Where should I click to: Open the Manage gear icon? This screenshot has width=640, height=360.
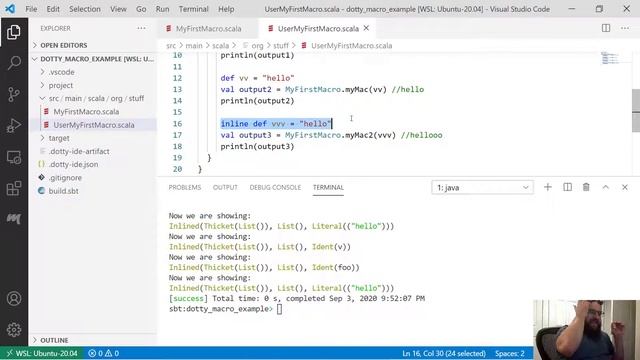(13, 329)
